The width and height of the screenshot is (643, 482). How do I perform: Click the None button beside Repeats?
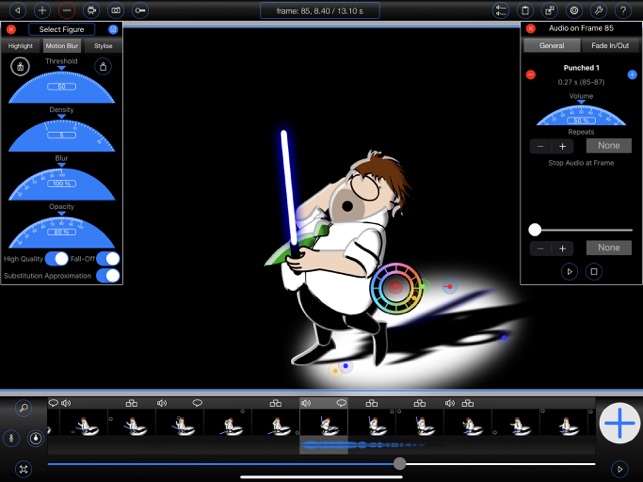coord(609,146)
